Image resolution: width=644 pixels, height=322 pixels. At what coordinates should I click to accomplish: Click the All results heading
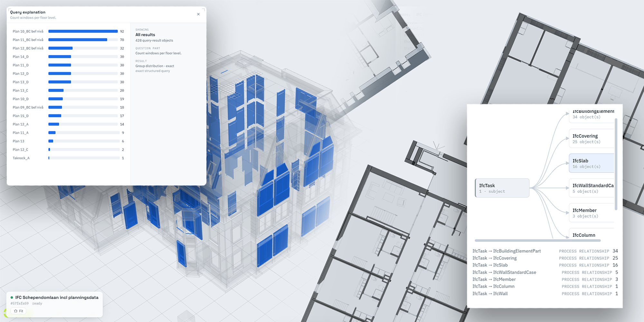[145, 35]
